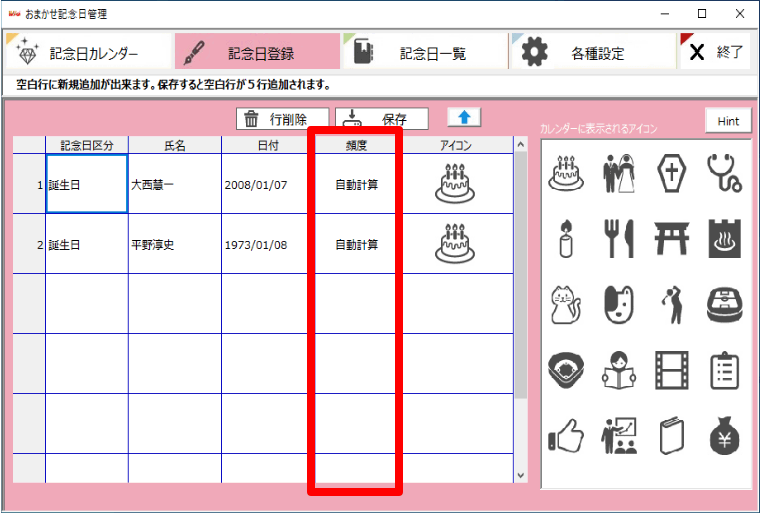The image size is (760, 514).
Task: Select the clipboard checklist icon
Action: [725, 371]
